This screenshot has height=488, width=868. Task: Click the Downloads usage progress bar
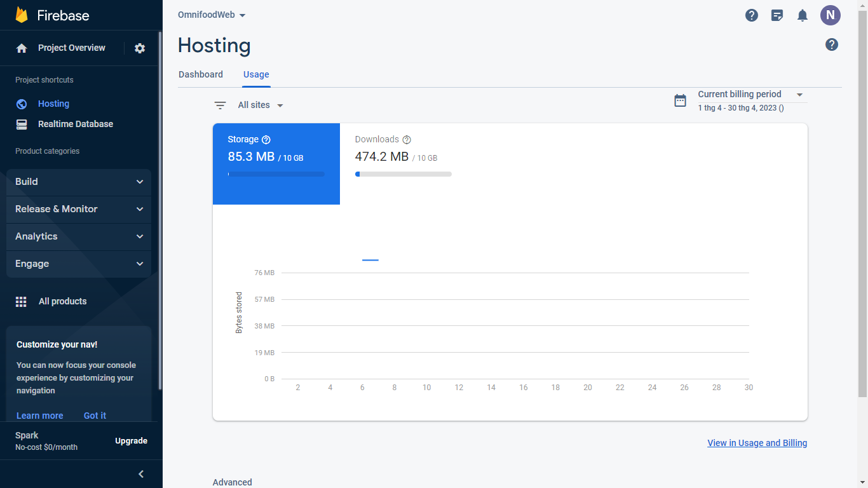(x=403, y=173)
